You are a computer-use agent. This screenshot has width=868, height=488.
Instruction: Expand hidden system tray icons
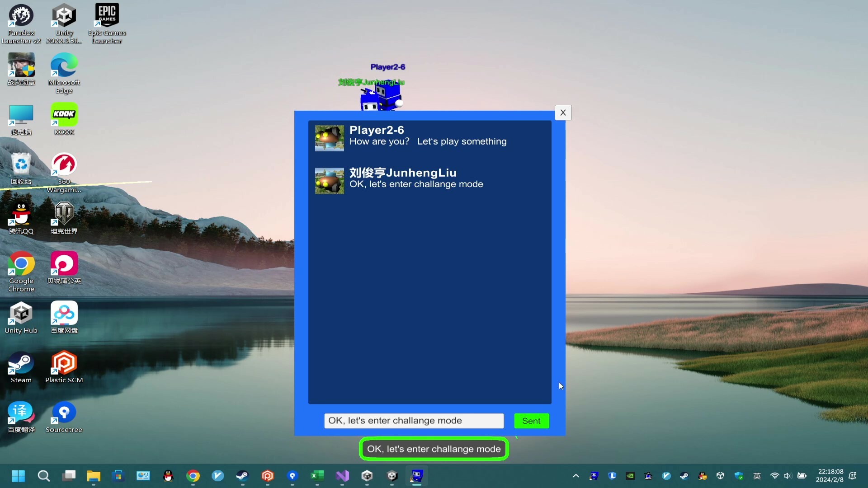click(576, 476)
